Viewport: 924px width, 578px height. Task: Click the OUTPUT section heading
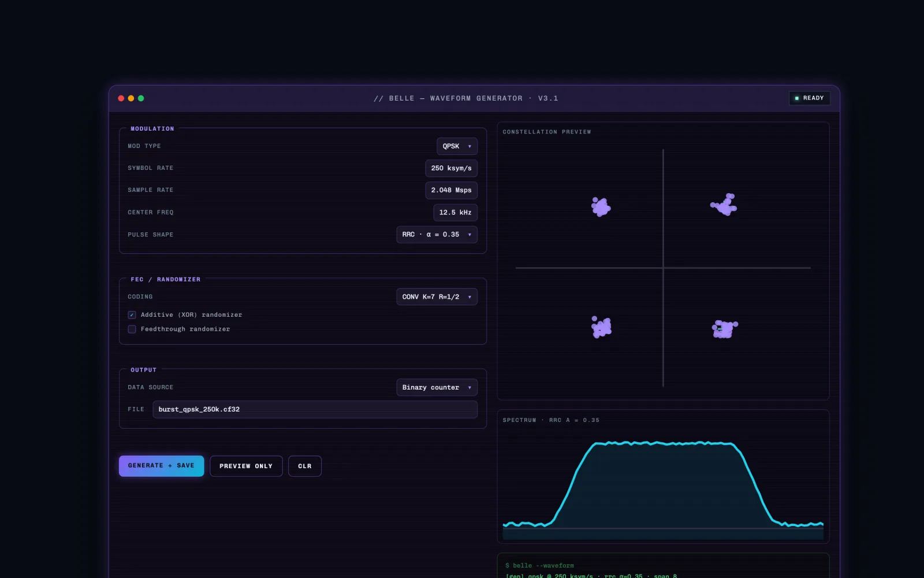144,370
